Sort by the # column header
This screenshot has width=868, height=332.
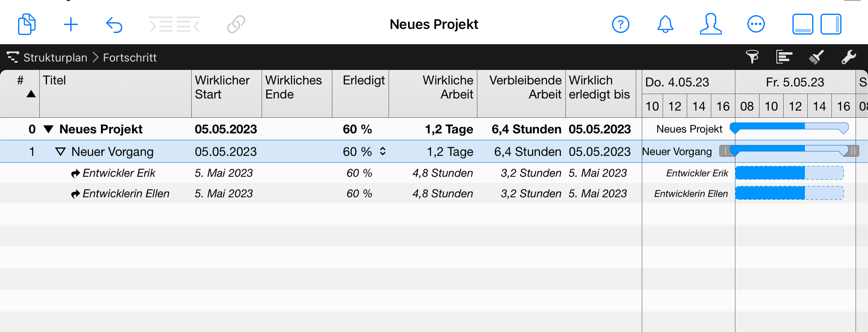20,87
